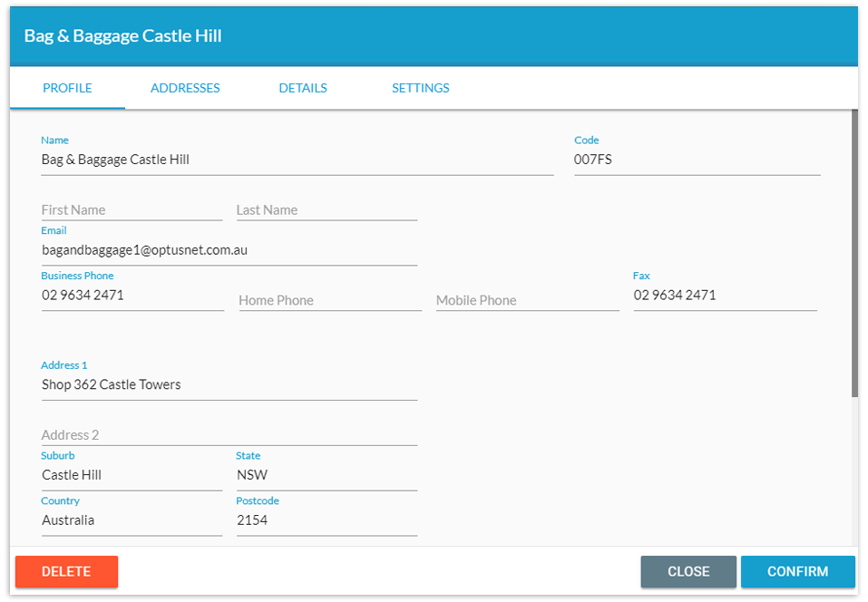The image size is (868, 602).
Task: Click the vertical scrollbar of the form
Action: (854, 254)
